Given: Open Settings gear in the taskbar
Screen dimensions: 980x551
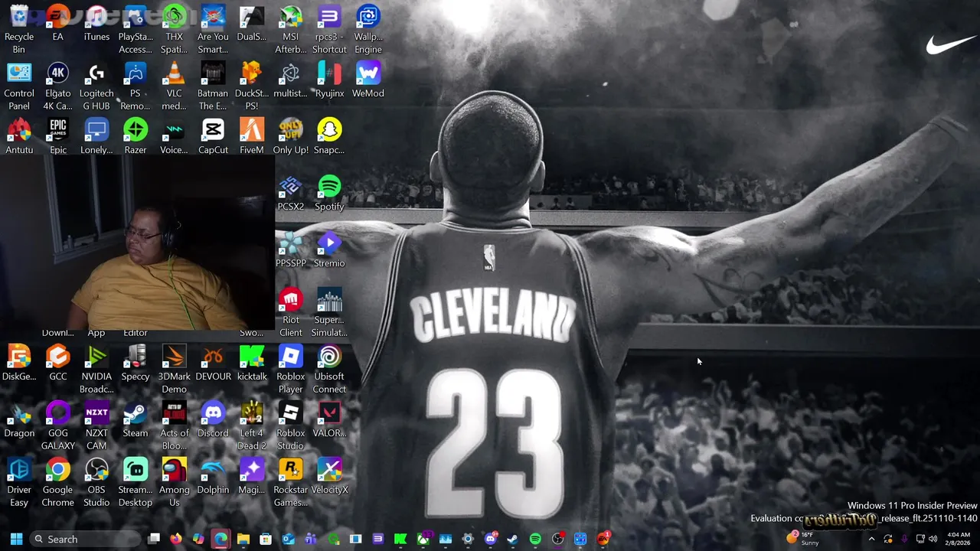Looking at the screenshot, I should point(468,539).
